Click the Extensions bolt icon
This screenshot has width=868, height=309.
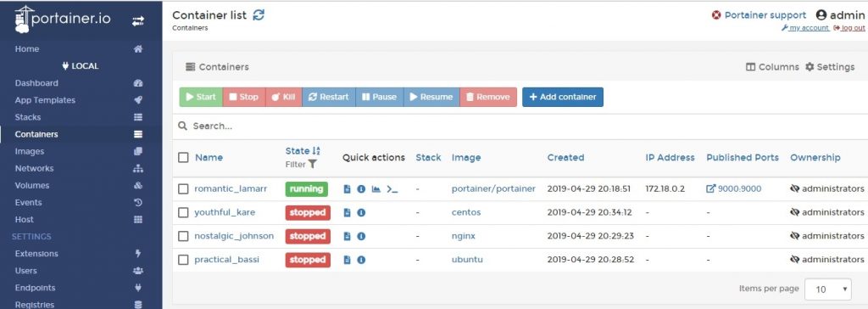(x=138, y=254)
